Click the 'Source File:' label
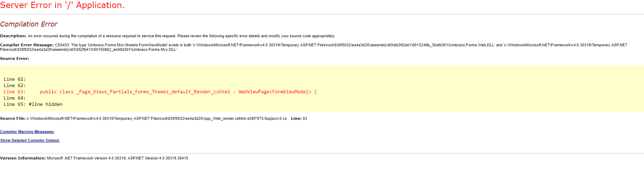Screen dimensions: 644x172 point(13,118)
